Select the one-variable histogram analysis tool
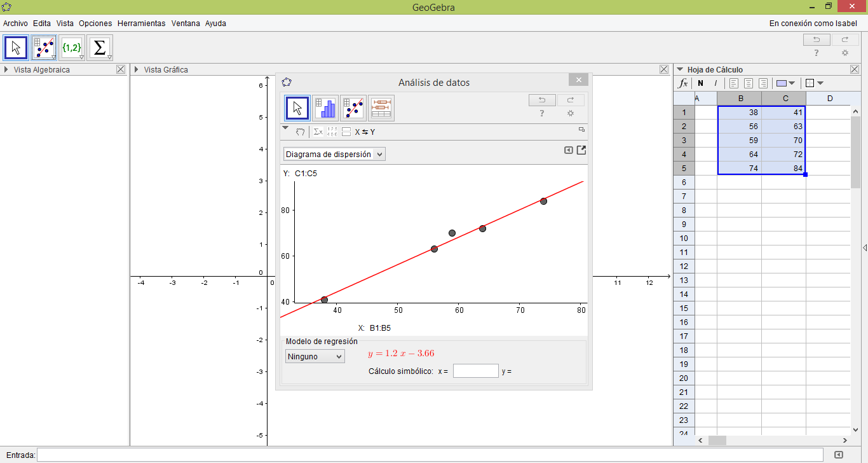The image size is (868, 463). pyautogui.click(x=325, y=108)
